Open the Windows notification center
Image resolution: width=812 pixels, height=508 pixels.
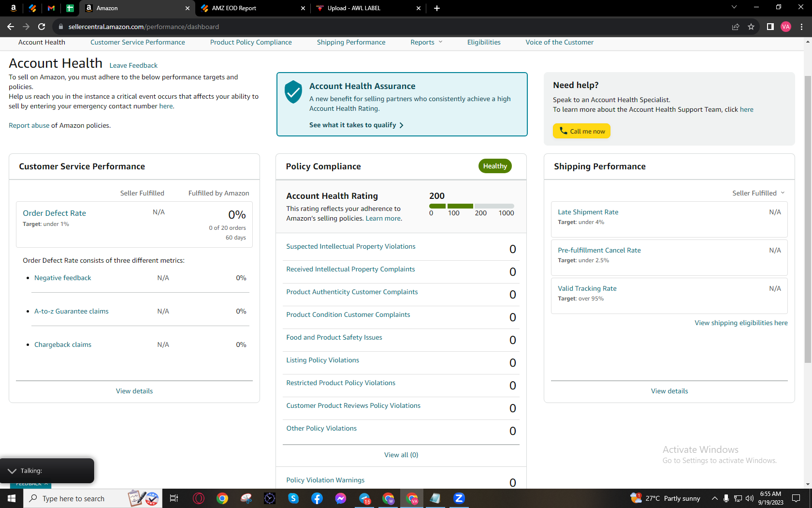pyautogui.click(x=796, y=498)
